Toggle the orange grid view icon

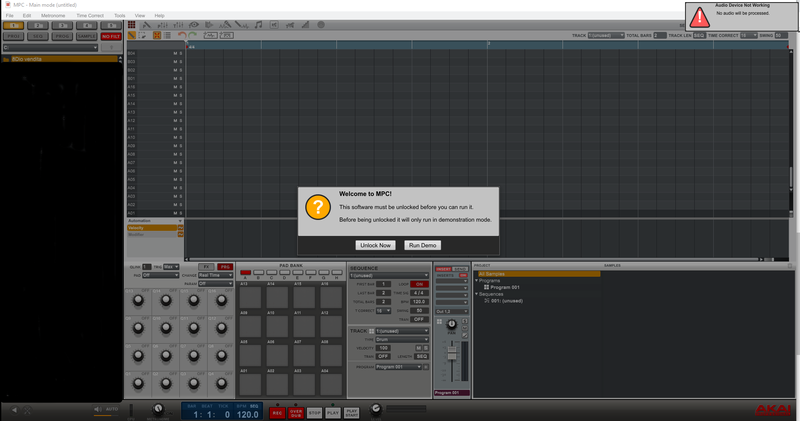point(157,35)
